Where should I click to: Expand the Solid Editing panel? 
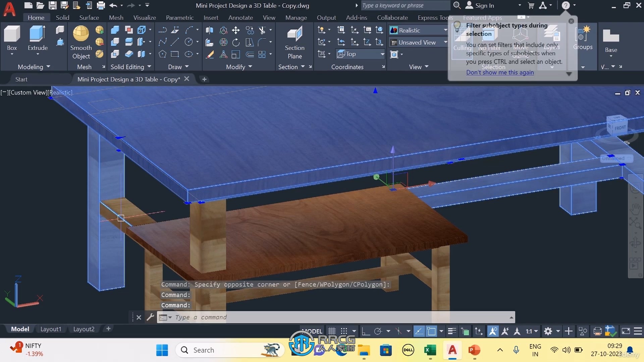click(x=131, y=67)
